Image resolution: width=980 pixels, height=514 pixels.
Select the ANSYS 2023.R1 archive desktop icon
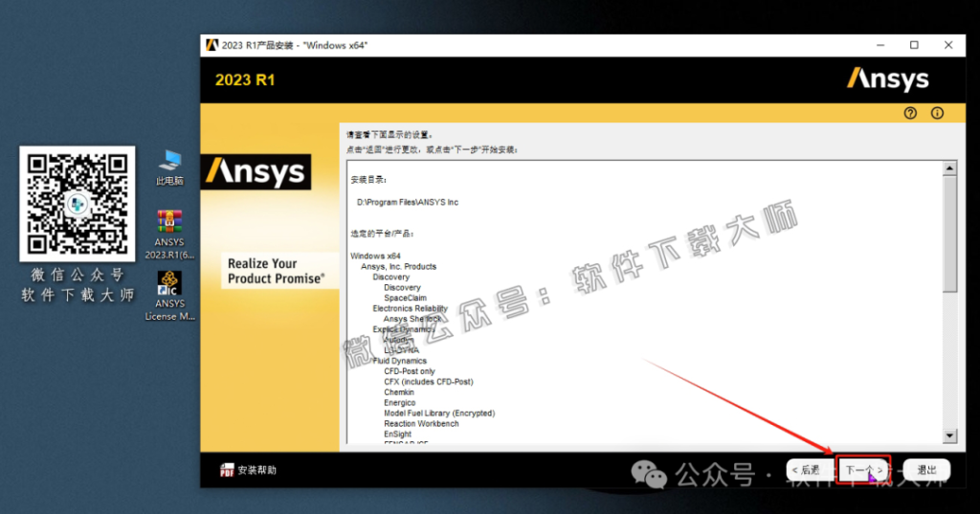(x=169, y=235)
